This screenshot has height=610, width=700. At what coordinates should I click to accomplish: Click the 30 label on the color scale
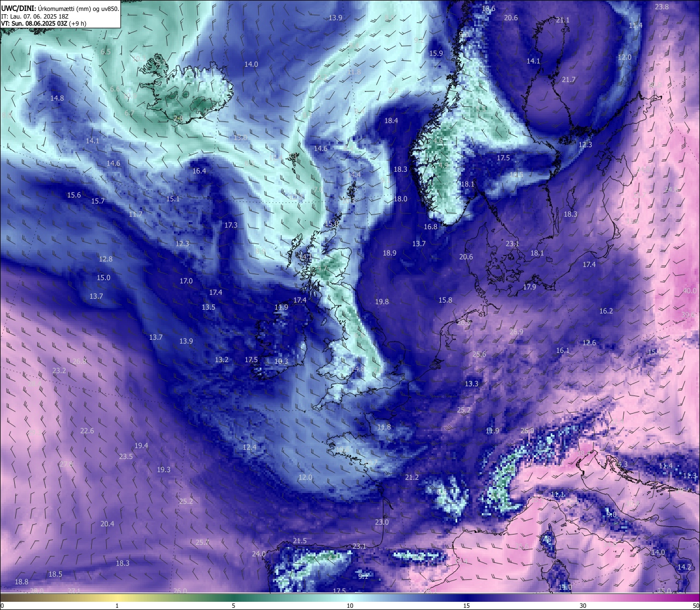click(x=583, y=606)
